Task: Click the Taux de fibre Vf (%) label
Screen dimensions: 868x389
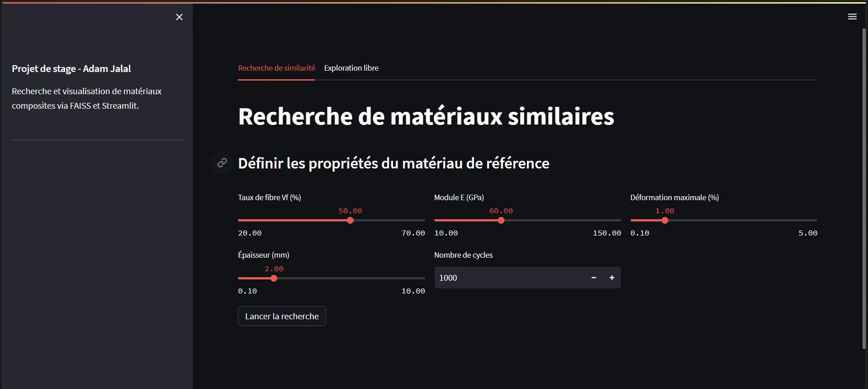Action: click(x=269, y=197)
